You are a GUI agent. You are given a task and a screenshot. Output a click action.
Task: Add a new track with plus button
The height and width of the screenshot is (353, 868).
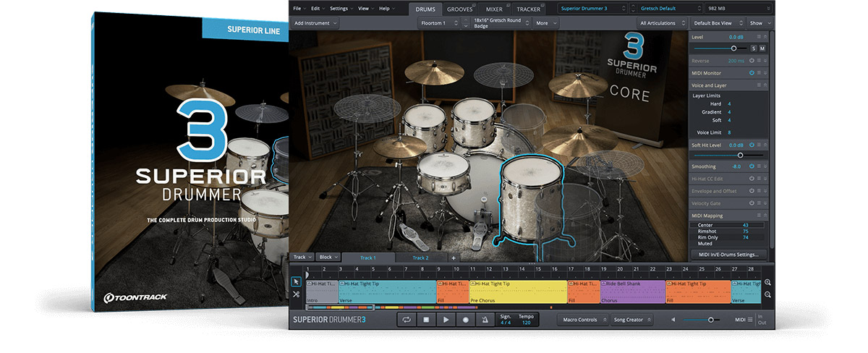[x=454, y=258]
